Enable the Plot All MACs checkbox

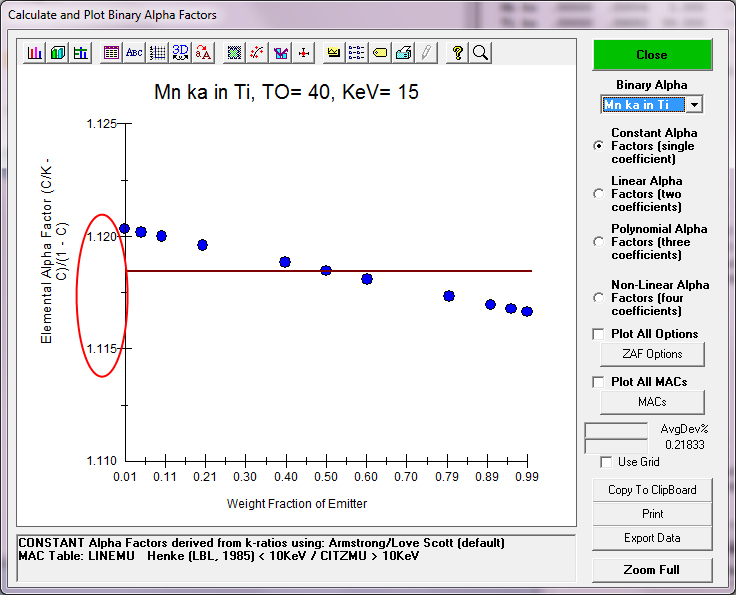pos(599,382)
